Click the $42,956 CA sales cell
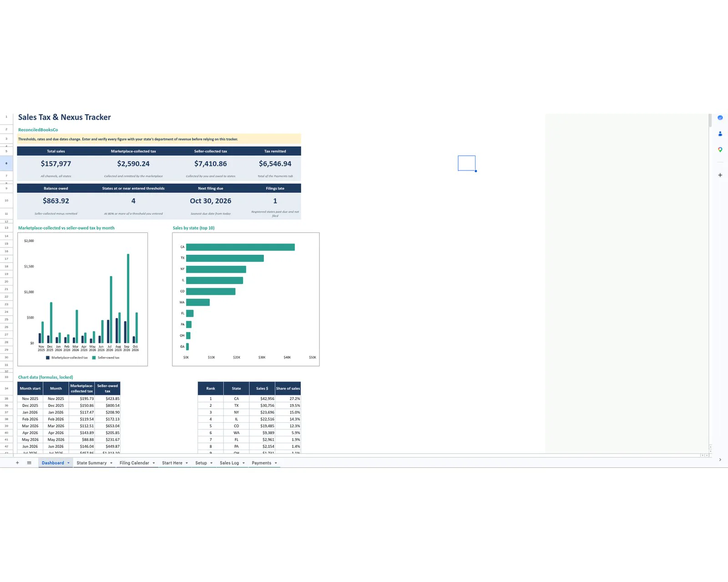 tap(262, 399)
